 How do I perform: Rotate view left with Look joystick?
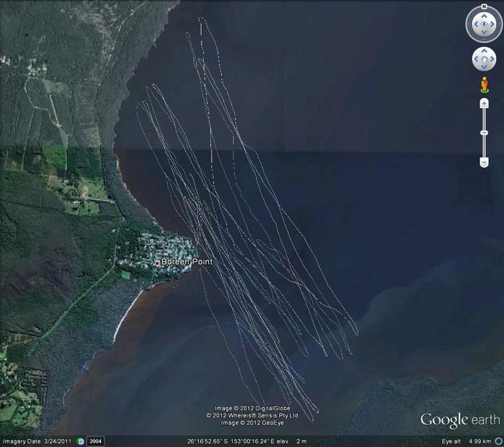tap(475, 24)
